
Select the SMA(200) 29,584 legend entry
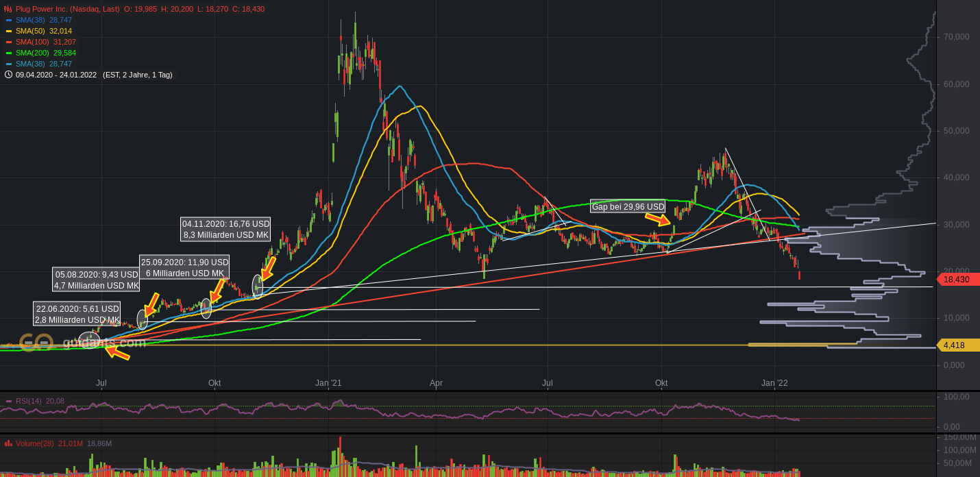coord(46,53)
